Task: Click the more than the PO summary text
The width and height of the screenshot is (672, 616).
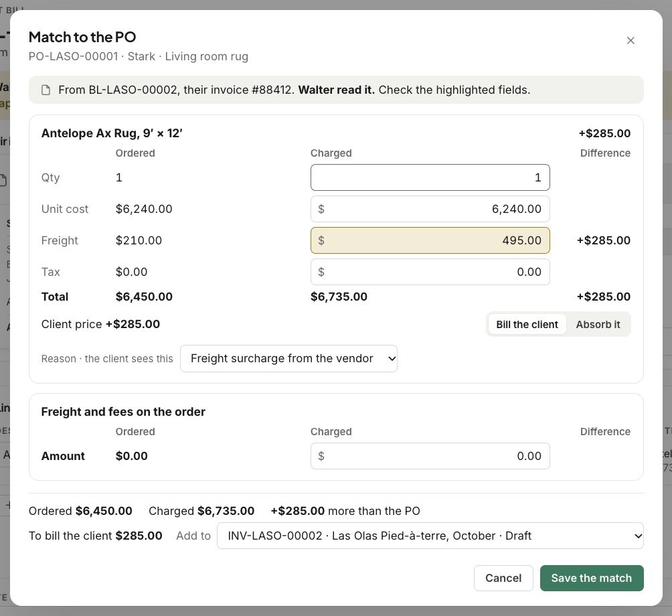Action: pyautogui.click(x=345, y=511)
